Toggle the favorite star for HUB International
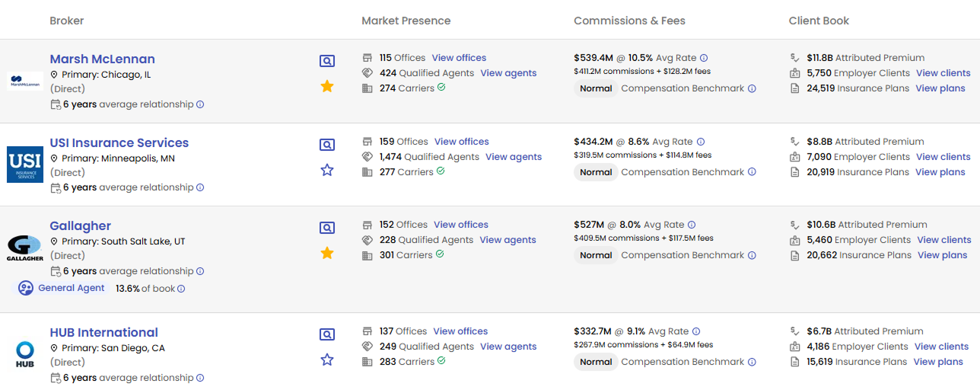Viewport: 980px width, 390px height. (327, 360)
